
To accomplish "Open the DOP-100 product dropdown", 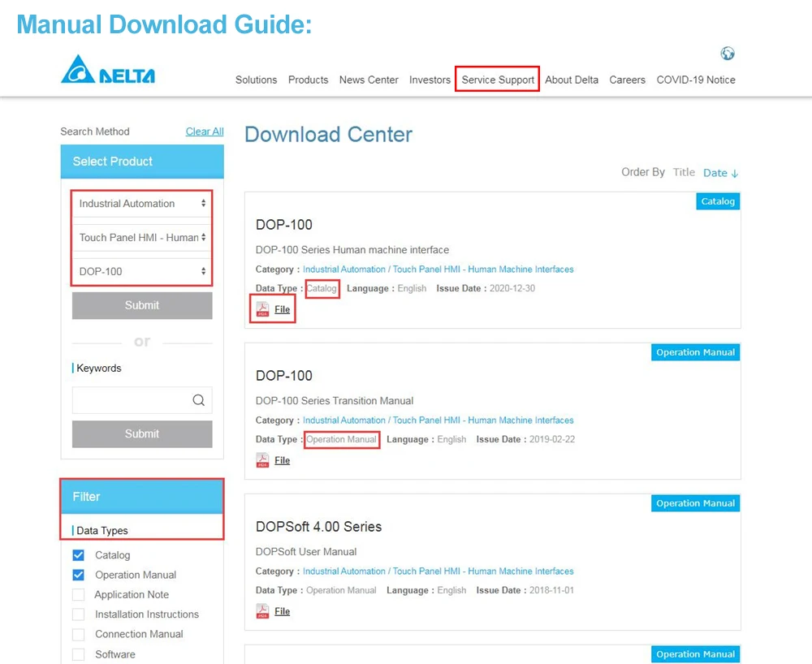I will click(x=142, y=271).
